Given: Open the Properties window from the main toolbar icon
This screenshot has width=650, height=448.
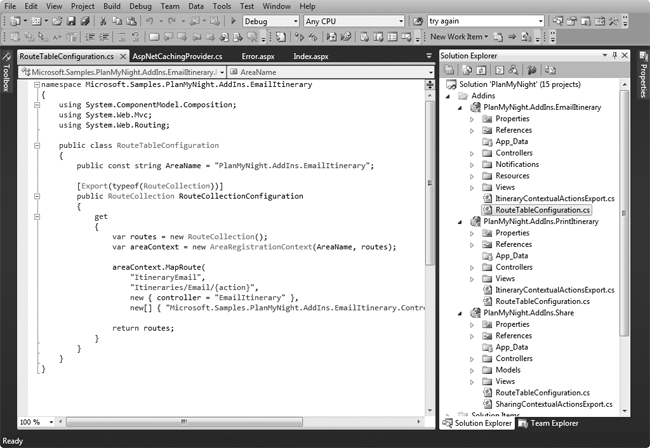Looking at the screenshot, I should click(x=572, y=21).
